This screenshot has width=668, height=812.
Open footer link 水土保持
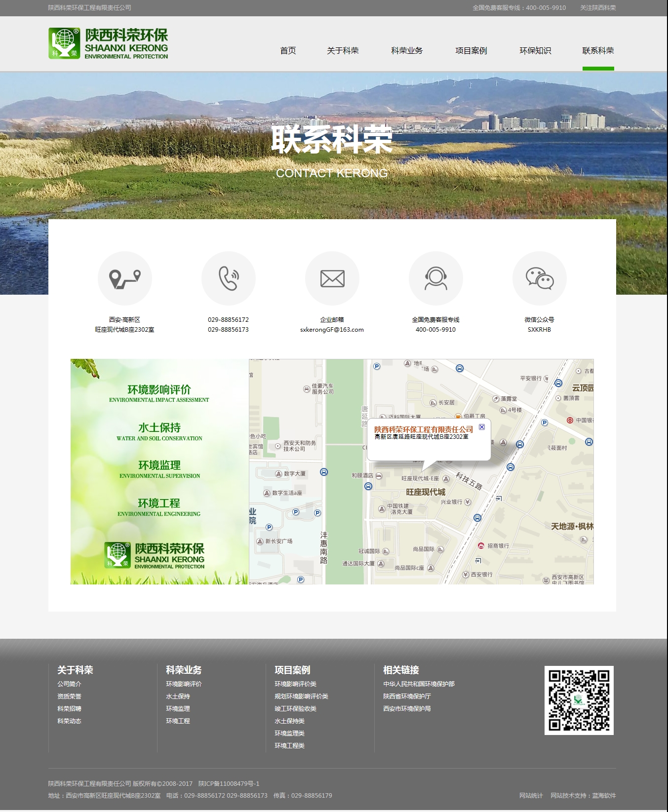[178, 696]
